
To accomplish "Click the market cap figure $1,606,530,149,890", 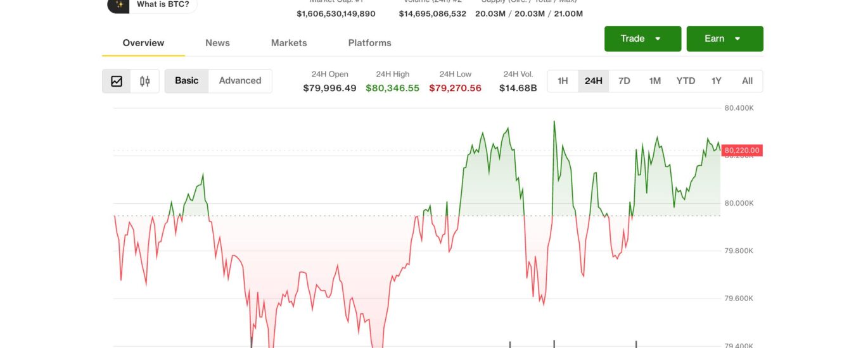I will (x=336, y=14).
